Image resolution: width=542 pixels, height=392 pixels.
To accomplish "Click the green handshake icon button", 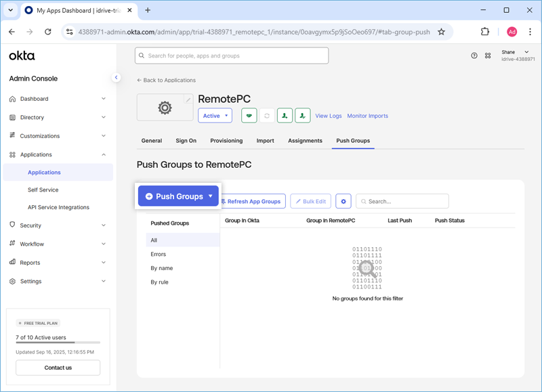I will [x=249, y=116].
